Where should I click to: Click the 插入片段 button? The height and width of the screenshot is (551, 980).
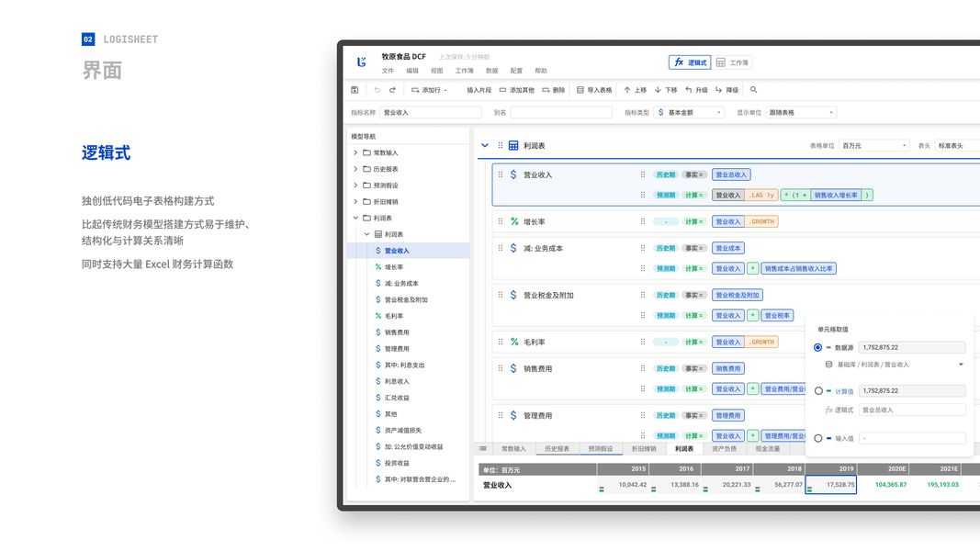[479, 90]
